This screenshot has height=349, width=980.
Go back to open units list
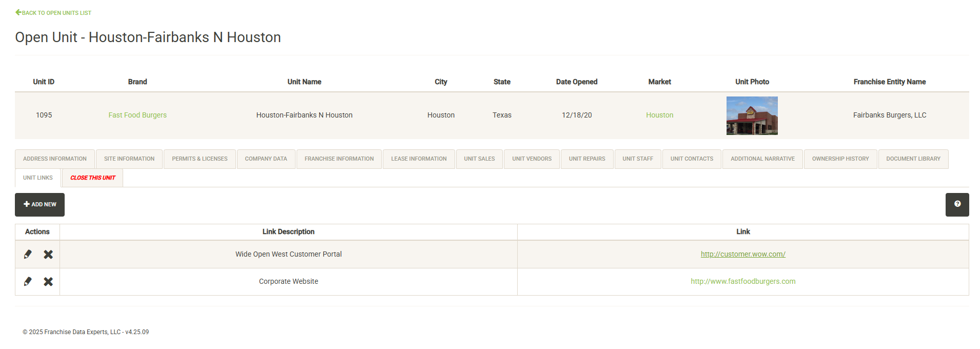coord(53,13)
